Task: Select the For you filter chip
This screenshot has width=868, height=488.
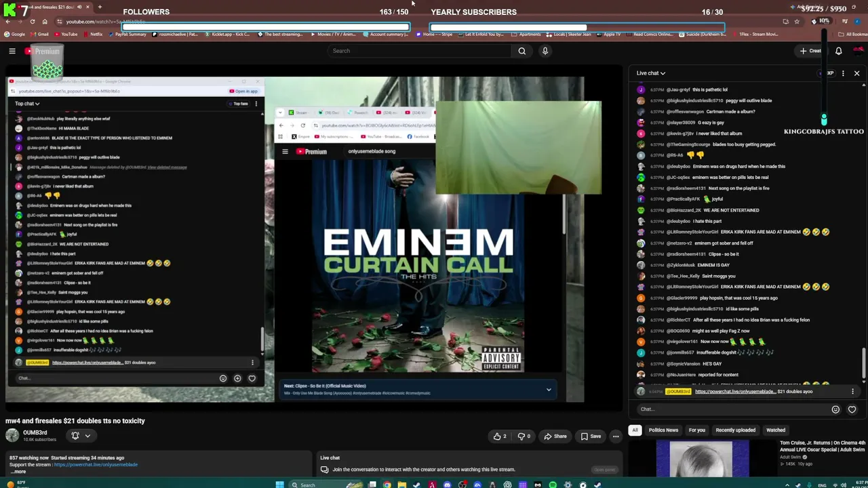Action: tap(696, 430)
